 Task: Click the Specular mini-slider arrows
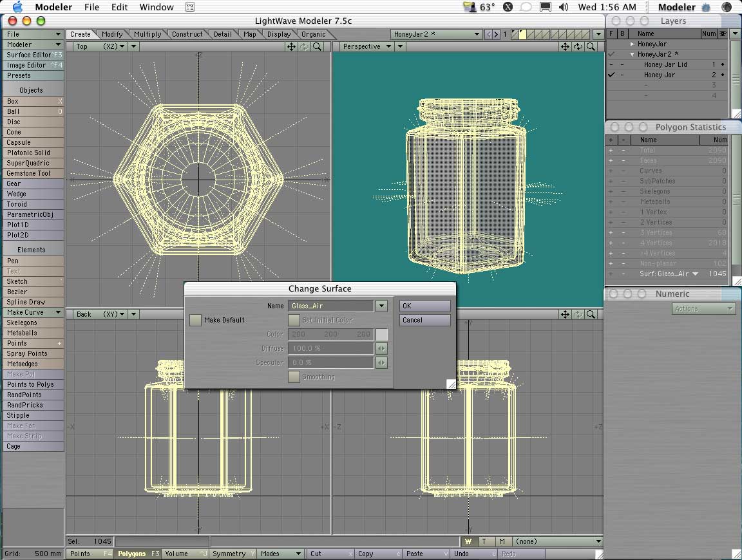(381, 363)
